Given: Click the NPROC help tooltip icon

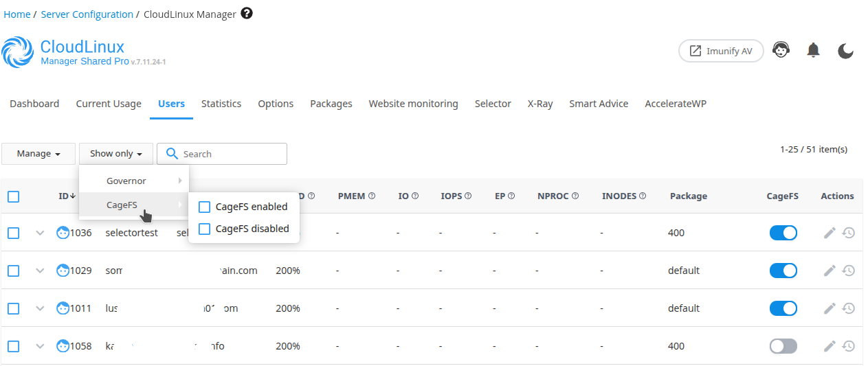Looking at the screenshot, I should point(575,196).
